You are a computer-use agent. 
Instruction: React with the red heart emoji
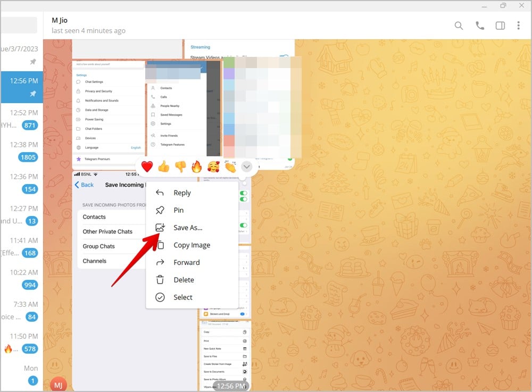pyautogui.click(x=147, y=166)
